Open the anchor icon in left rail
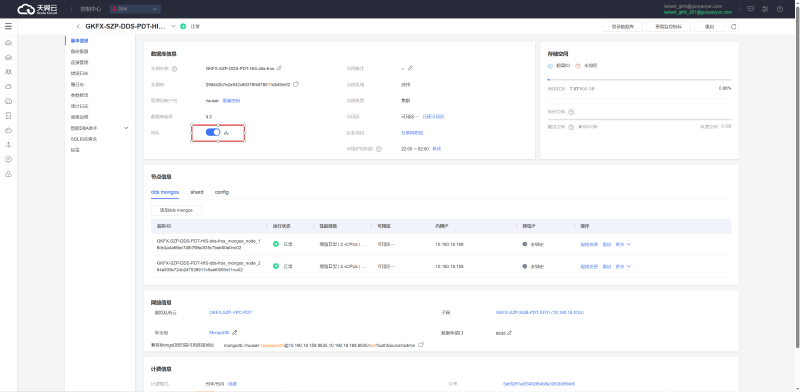The height and width of the screenshot is (392, 800). (8, 145)
